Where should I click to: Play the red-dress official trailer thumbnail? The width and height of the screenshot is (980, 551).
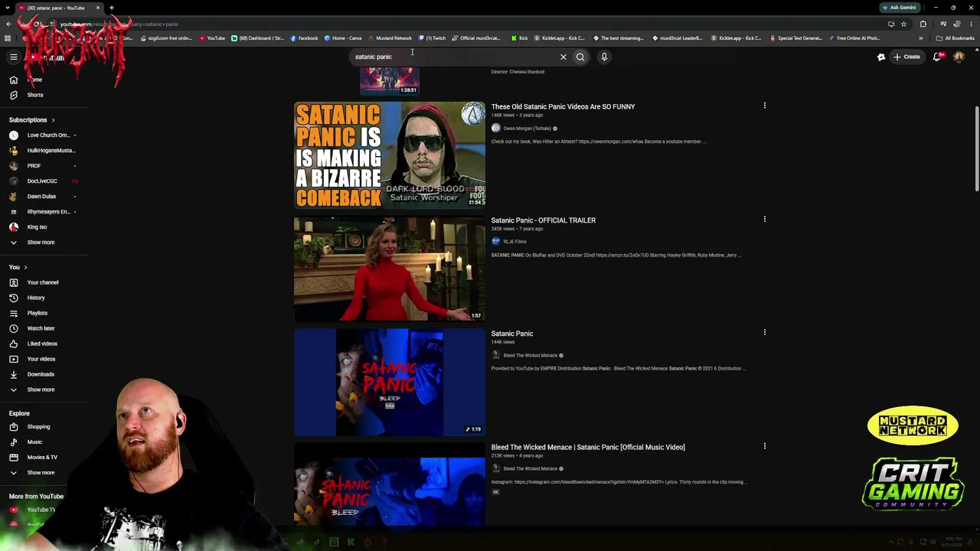pyautogui.click(x=390, y=269)
